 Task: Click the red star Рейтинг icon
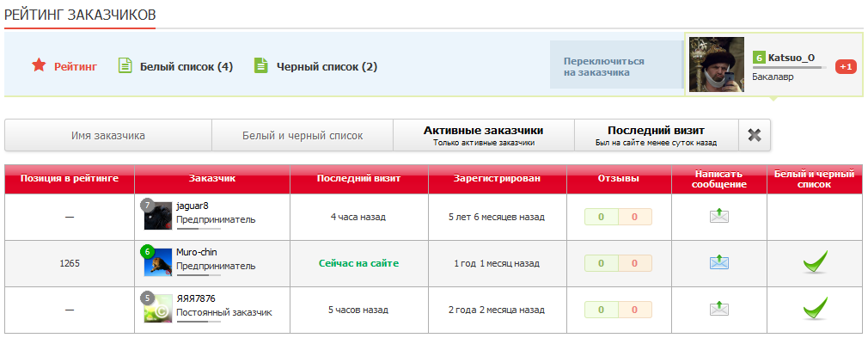38,66
